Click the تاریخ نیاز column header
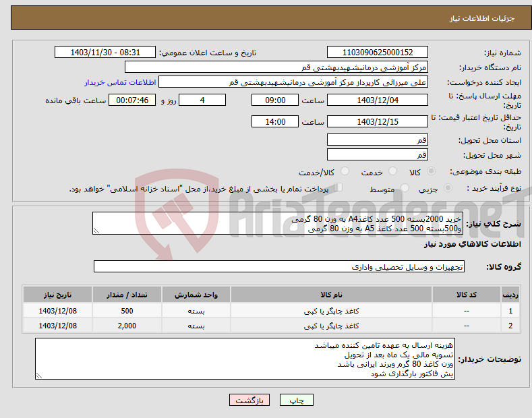532x418 pixels. click(x=58, y=295)
